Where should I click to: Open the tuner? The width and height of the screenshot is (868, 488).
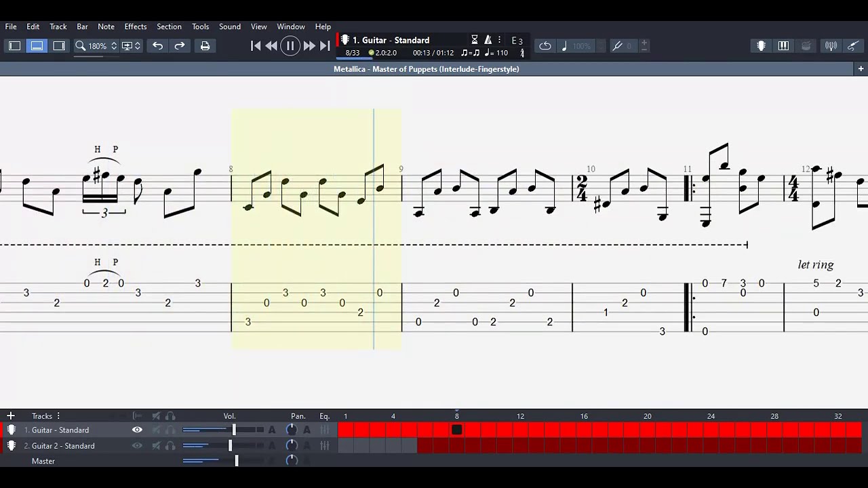point(831,46)
